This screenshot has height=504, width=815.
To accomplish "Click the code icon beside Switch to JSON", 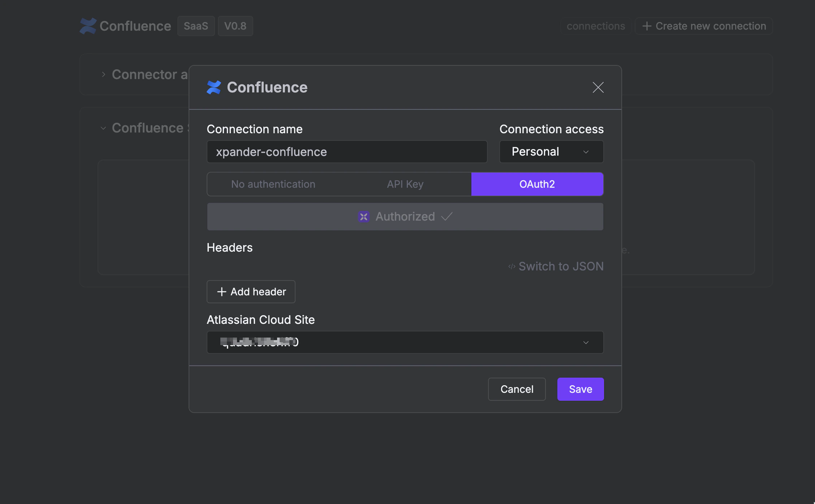I will pyautogui.click(x=512, y=266).
